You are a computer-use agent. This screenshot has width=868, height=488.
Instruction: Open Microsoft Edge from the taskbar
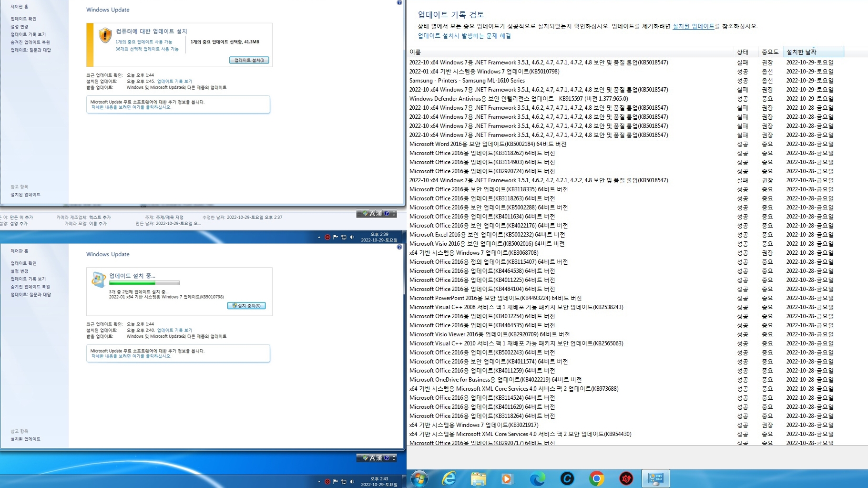click(x=537, y=478)
